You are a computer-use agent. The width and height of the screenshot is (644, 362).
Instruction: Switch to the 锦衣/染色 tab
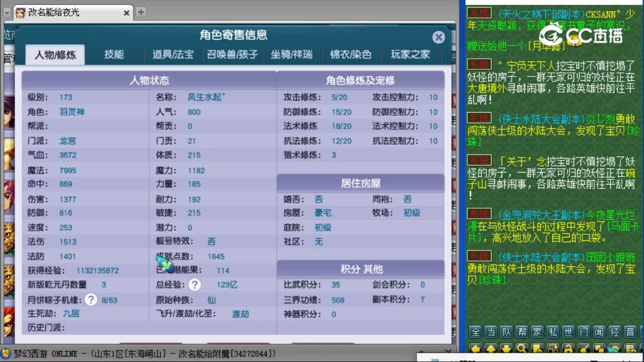[x=351, y=54]
